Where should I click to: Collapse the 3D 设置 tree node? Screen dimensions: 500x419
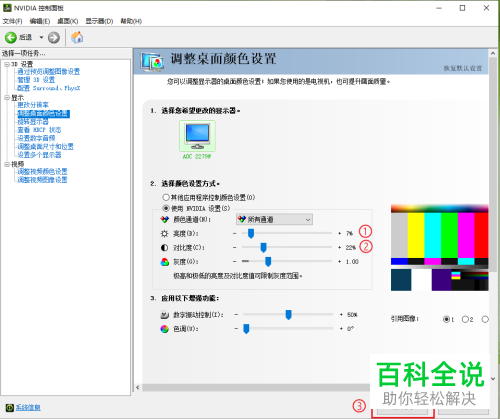[7, 64]
